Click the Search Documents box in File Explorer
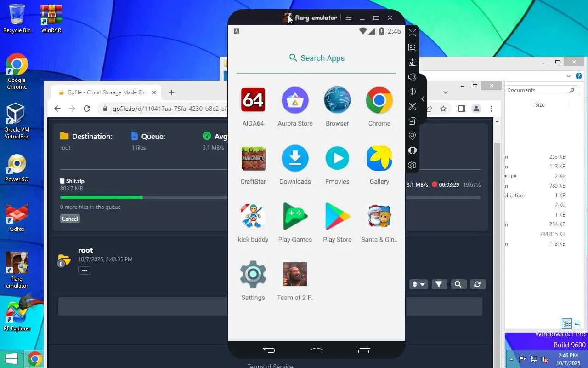Viewport: 588px width, 368px height. click(x=541, y=90)
